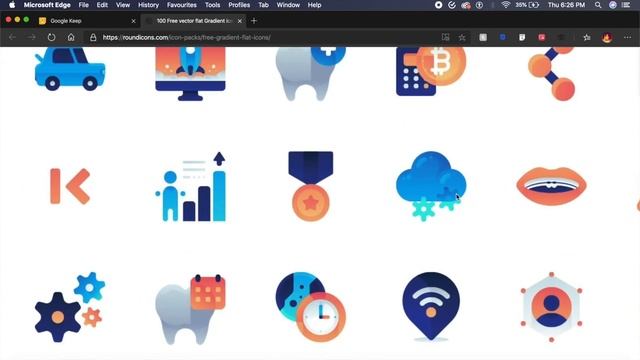
Task: Open the macOS Notification Centre icon
Action: (x=626, y=5)
